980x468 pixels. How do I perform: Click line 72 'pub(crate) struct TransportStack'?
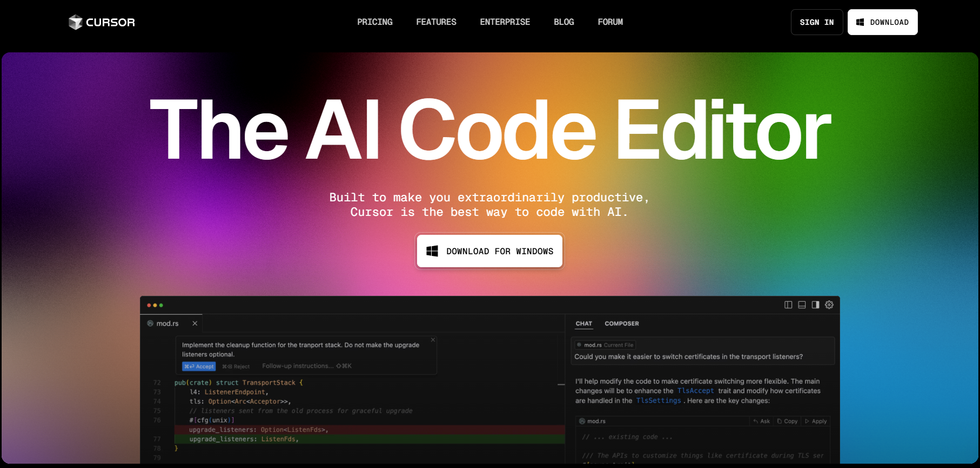pos(239,383)
